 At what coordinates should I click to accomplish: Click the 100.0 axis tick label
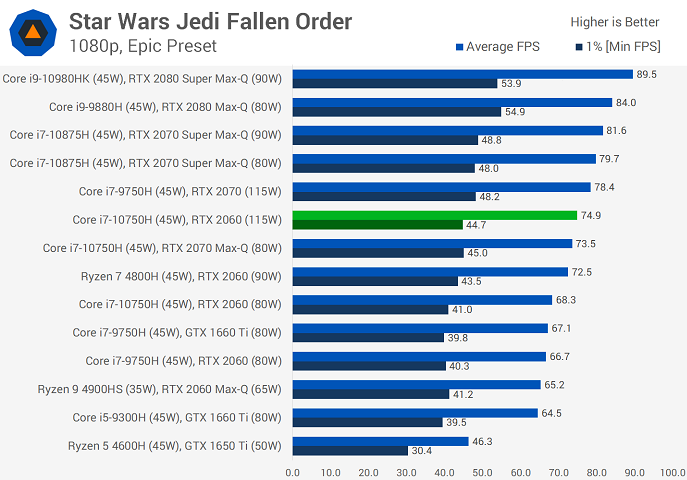[673, 473]
